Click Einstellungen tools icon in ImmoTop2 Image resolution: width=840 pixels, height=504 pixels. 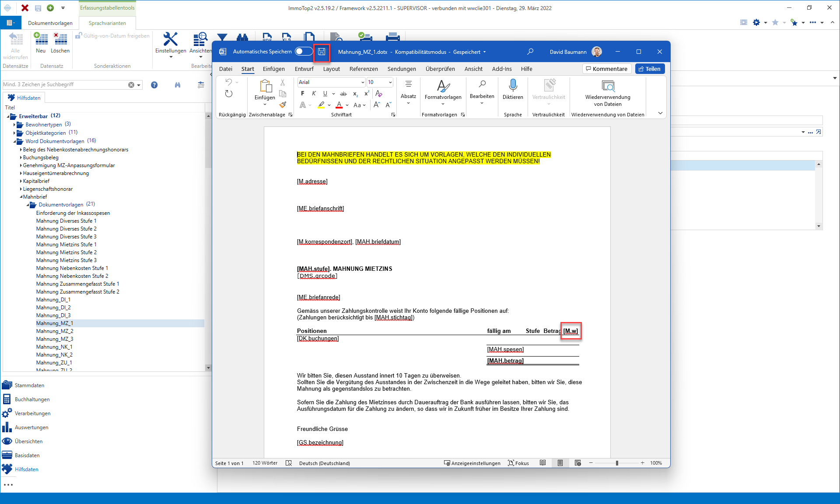click(170, 39)
